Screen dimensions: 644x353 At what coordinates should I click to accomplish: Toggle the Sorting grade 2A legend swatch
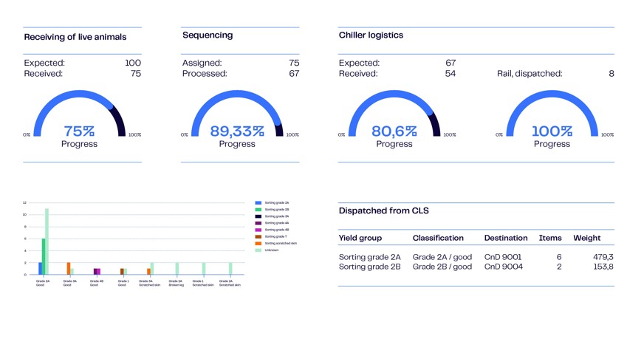(x=258, y=202)
